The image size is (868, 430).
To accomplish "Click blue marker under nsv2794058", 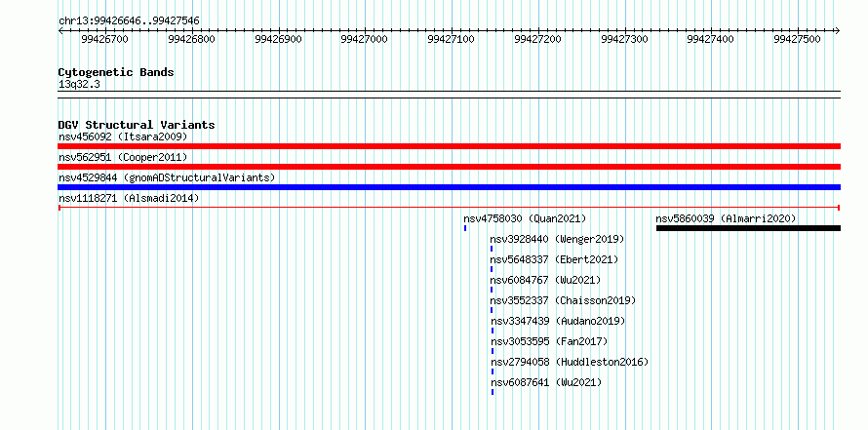I will click(x=493, y=371).
